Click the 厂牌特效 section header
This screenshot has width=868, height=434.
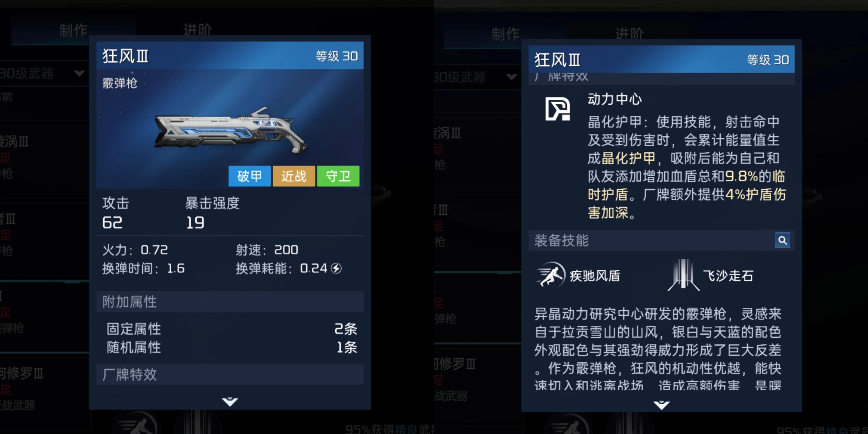[230, 374]
